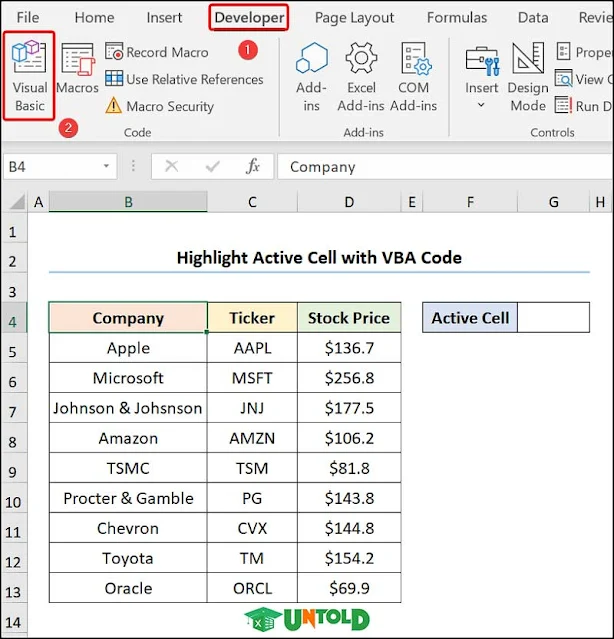
Task: Switch to the Insert ribbon tab
Action: tap(164, 18)
